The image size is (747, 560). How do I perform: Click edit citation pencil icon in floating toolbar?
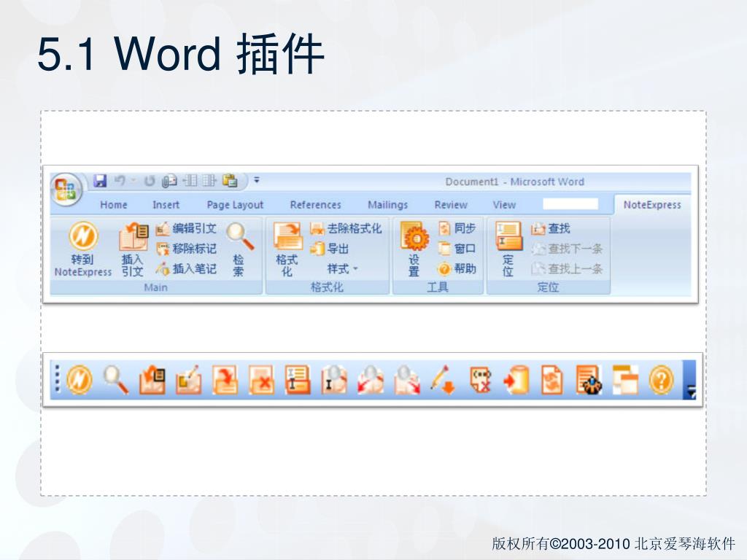(x=189, y=380)
